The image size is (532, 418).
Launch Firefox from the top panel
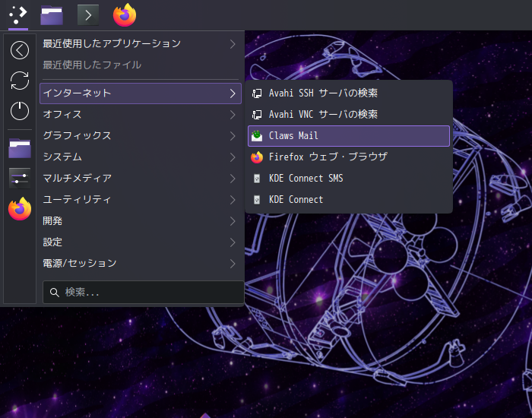(x=125, y=15)
